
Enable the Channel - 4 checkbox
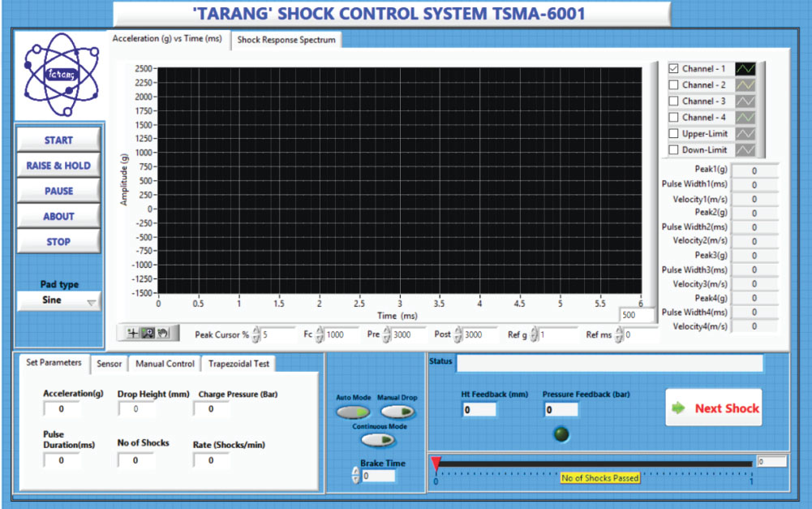click(x=674, y=118)
